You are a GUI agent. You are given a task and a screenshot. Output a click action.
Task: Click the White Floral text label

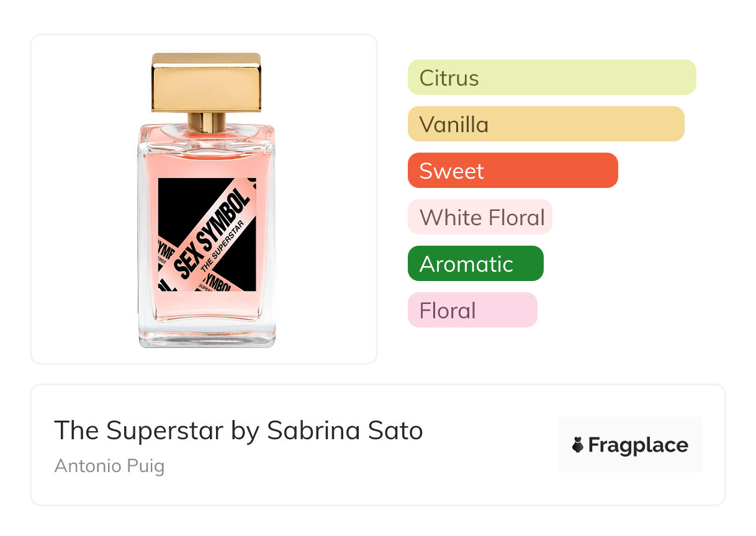[482, 218]
